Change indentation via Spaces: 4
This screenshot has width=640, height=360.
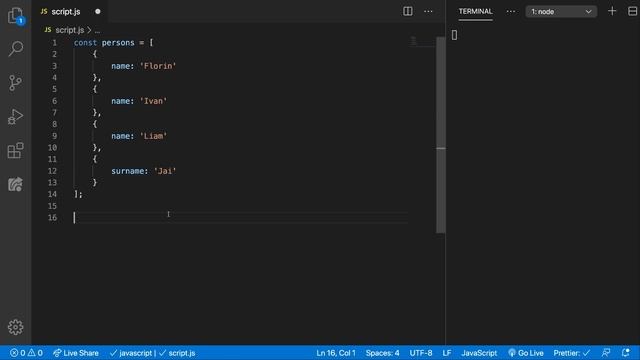tap(382, 353)
